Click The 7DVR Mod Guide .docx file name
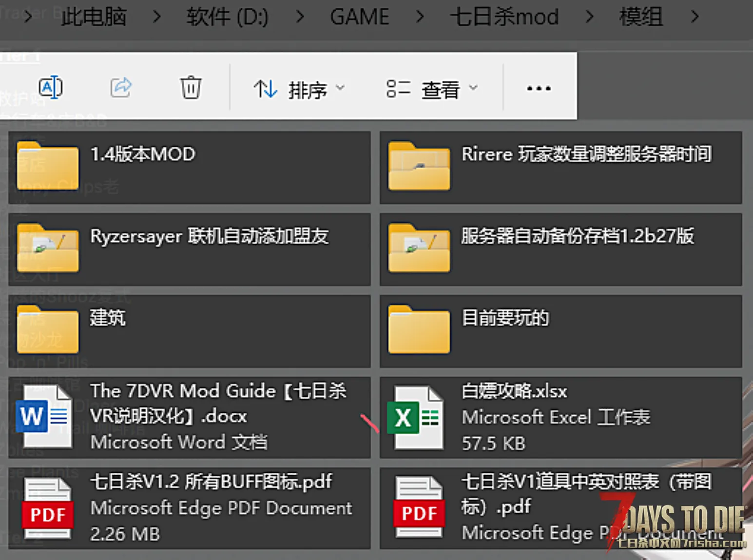Viewport: 753px width, 560px height. click(218, 404)
